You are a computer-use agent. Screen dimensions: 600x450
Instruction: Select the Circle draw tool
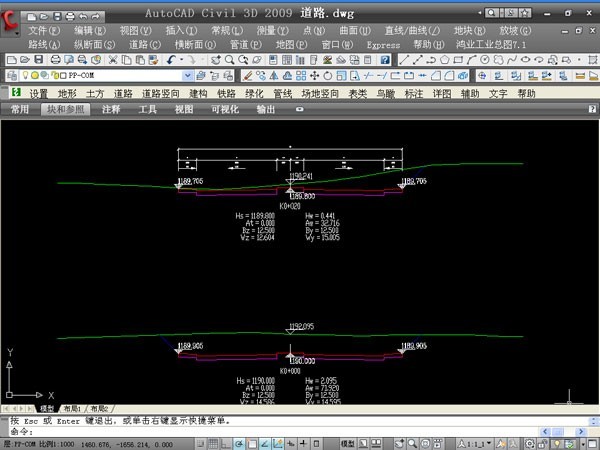485,60
